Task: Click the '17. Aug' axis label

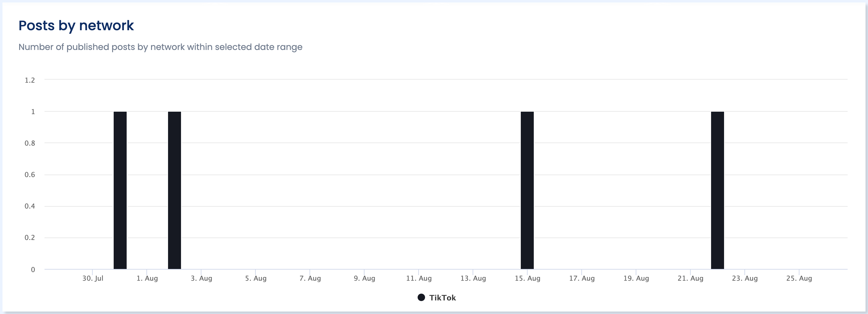Action: [x=582, y=278]
